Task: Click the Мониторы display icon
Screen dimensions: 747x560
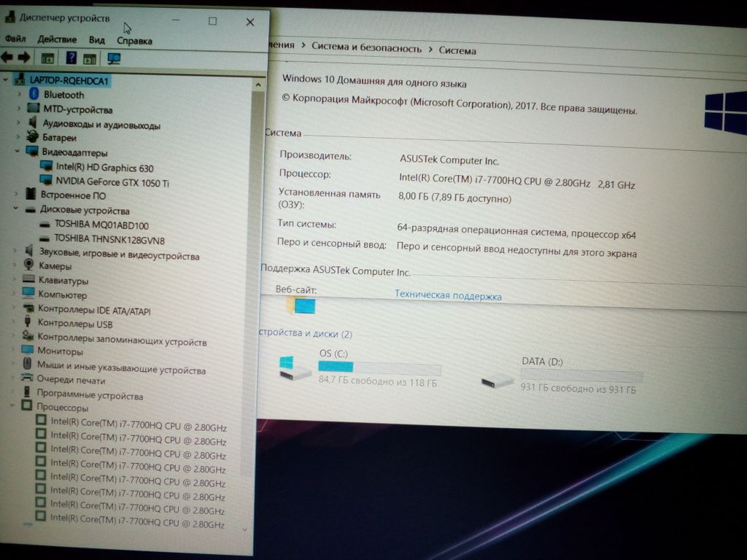Action: coord(28,350)
